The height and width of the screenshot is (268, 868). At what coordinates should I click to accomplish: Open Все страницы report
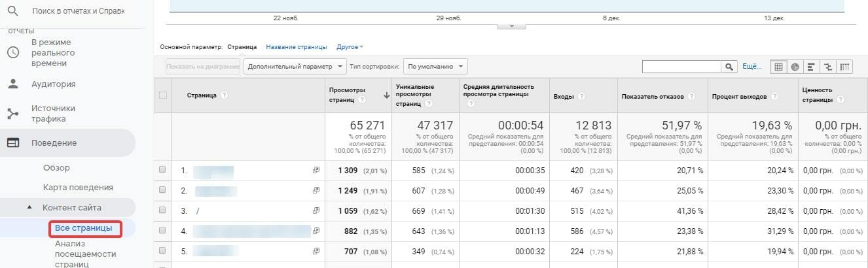[84, 228]
